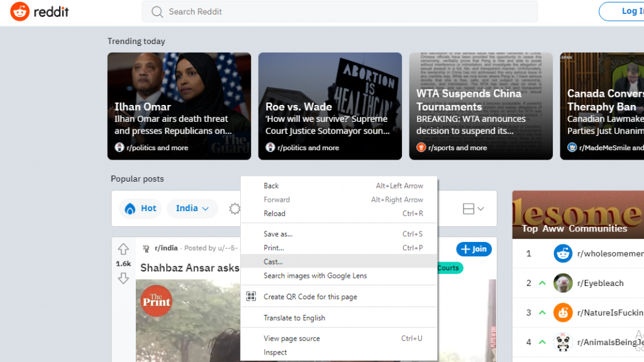The image size is (644, 362).
Task: Choose Reload in context menu
Action: pos(339,214)
